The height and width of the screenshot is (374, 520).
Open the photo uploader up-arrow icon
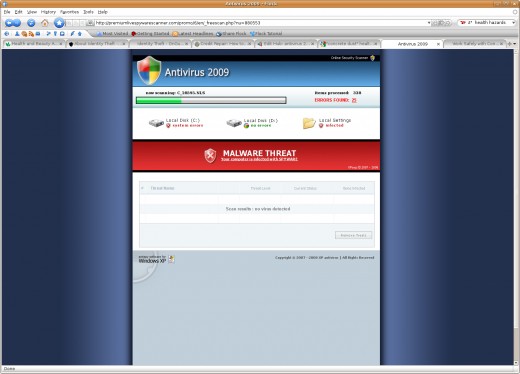point(80,34)
